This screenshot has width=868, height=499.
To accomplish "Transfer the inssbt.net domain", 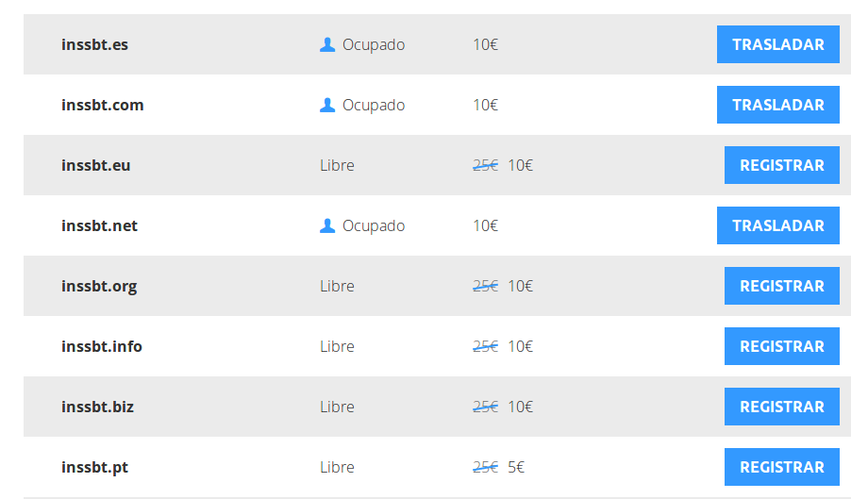I will [x=777, y=225].
